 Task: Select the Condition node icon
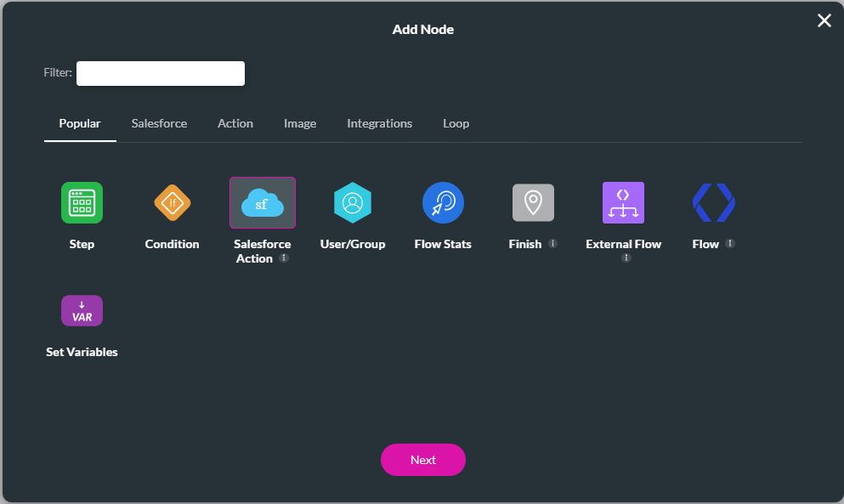pos(172,202)
